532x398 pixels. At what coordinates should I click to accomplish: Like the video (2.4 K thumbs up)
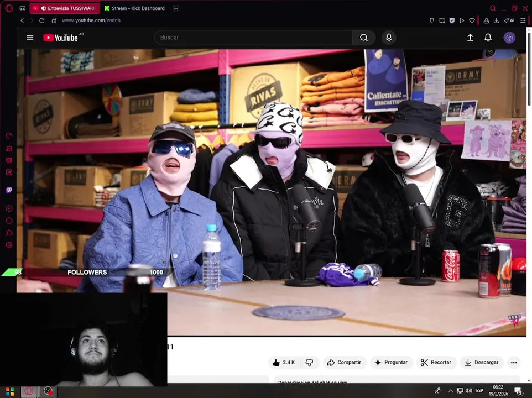tap(284, 363)
